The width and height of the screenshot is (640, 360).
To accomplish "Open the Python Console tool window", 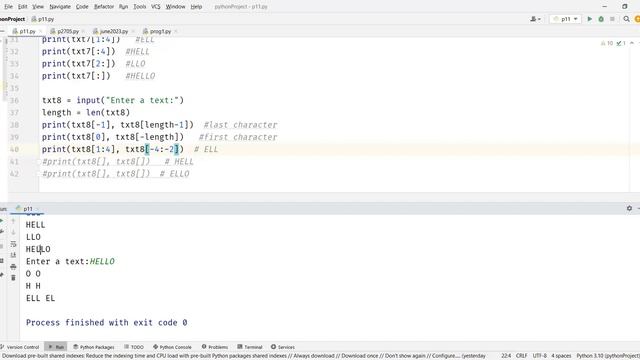I will [x=172, y=347].
